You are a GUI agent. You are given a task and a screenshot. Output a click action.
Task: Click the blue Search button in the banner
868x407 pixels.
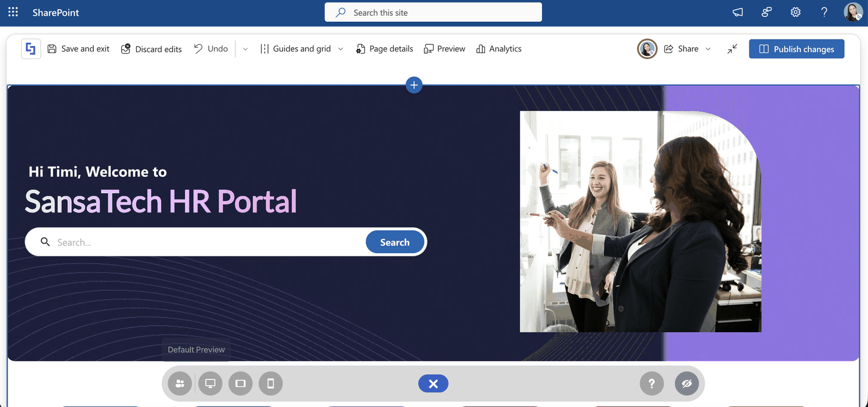395,242
